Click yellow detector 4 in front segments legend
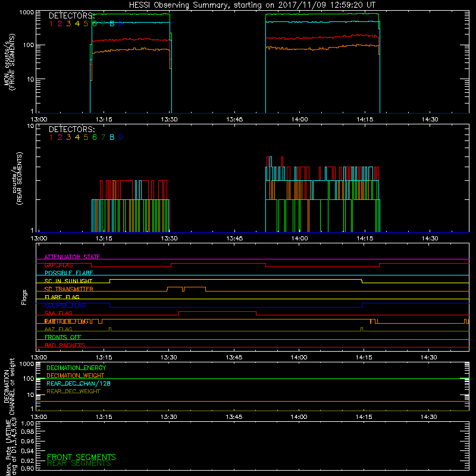 77,24
